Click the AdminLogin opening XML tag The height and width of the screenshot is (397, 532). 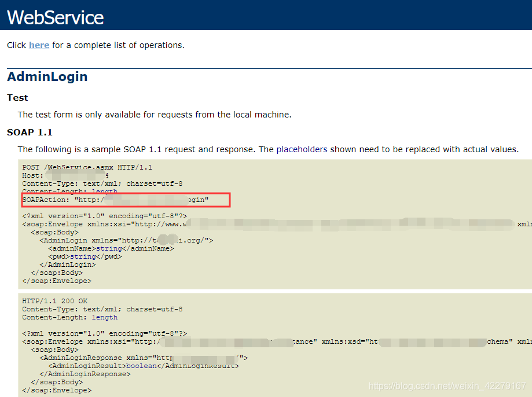[x=64, y=240]
